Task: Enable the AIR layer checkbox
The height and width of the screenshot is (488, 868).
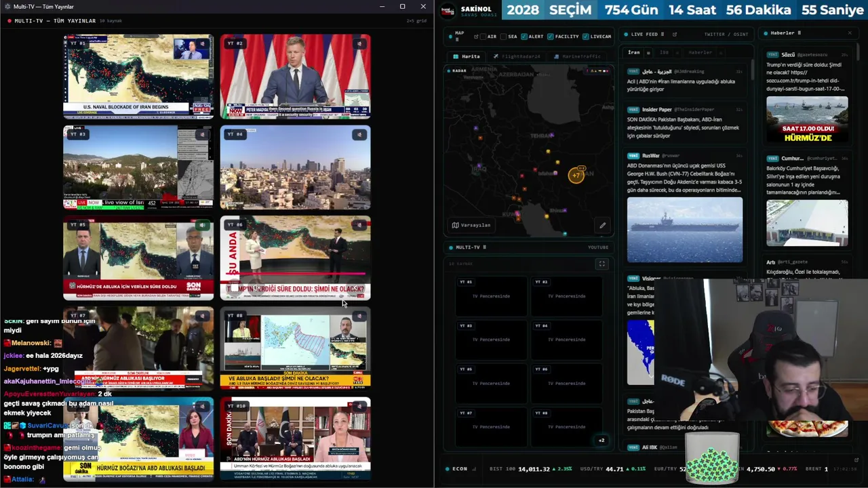Action: [x=483, y=37]
